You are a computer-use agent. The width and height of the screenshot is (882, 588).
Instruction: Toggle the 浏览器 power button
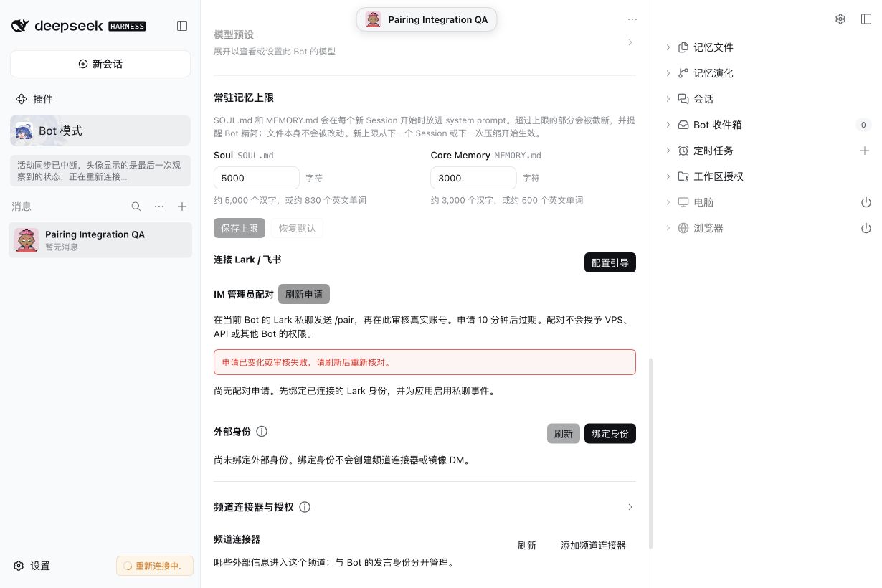866,228
